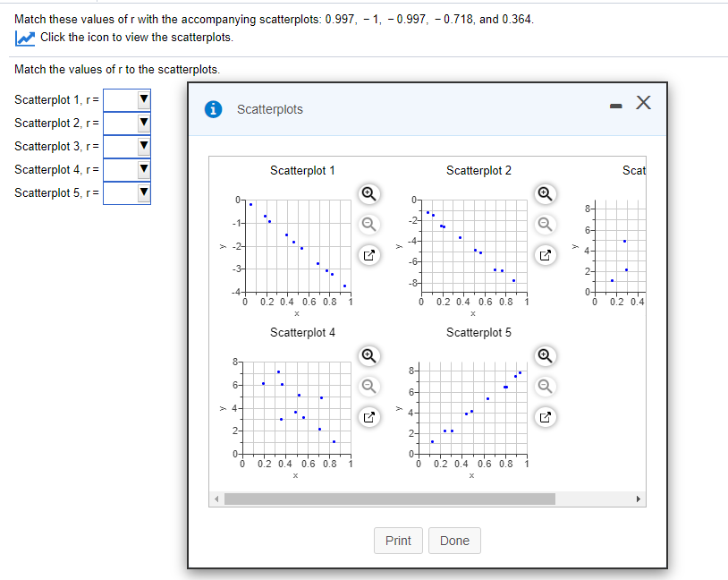Open the Scatterplot 5 r value dropdown
The height and width of the screenshot is (580, 728).
[142, 192]
